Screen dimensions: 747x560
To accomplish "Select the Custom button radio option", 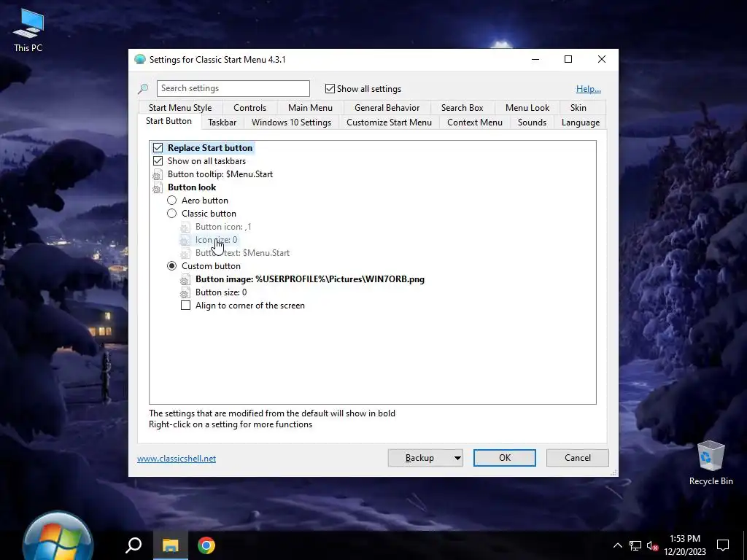I will (171, 266).
